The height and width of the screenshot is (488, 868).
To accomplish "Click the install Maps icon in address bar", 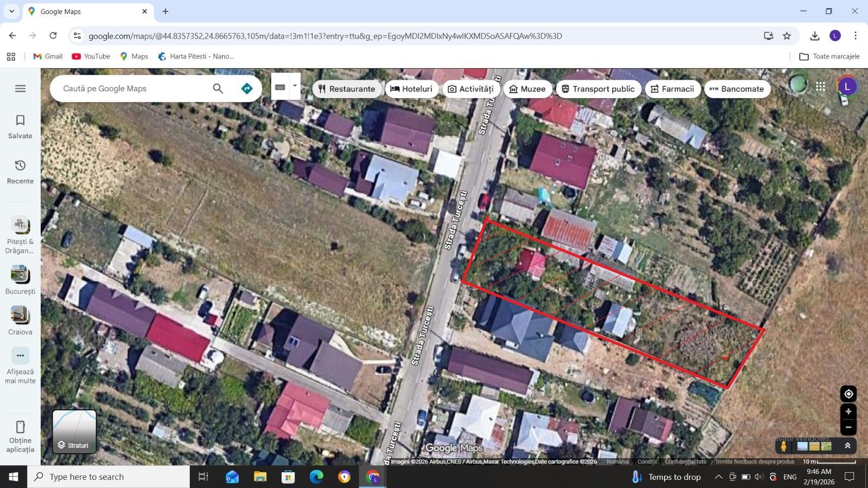I will tap(768, 36).
